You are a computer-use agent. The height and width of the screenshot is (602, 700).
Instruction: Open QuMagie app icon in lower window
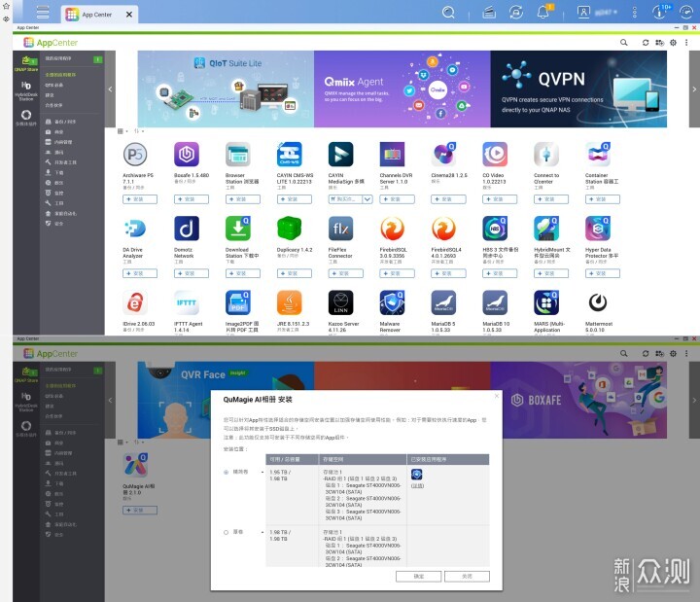point(135,465)
